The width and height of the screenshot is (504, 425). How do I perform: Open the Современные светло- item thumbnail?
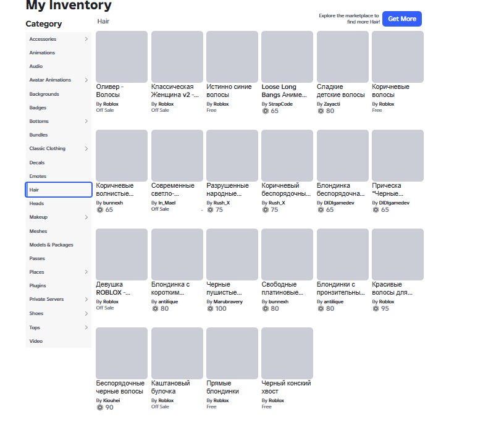[x=177, y=156]
